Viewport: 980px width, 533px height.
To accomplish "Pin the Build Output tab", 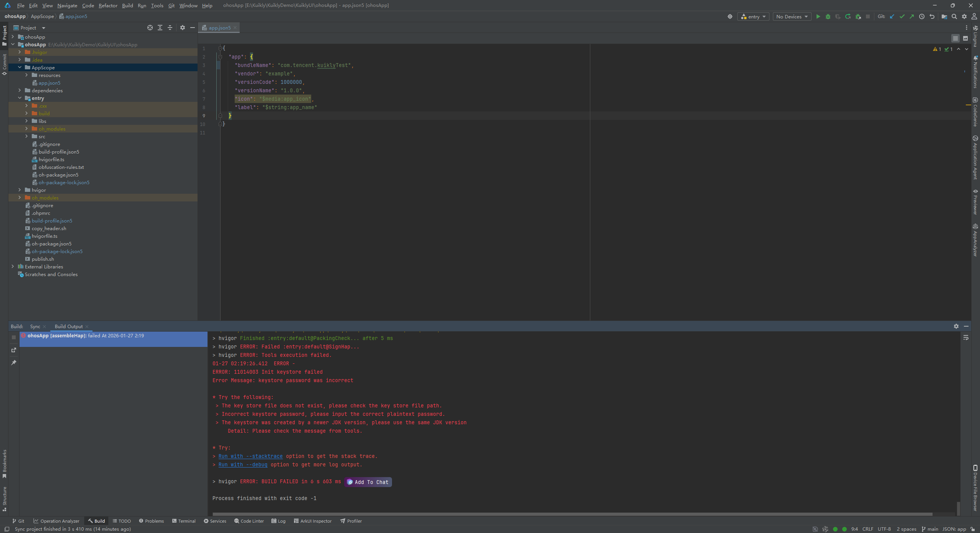I will click(14, 362).
